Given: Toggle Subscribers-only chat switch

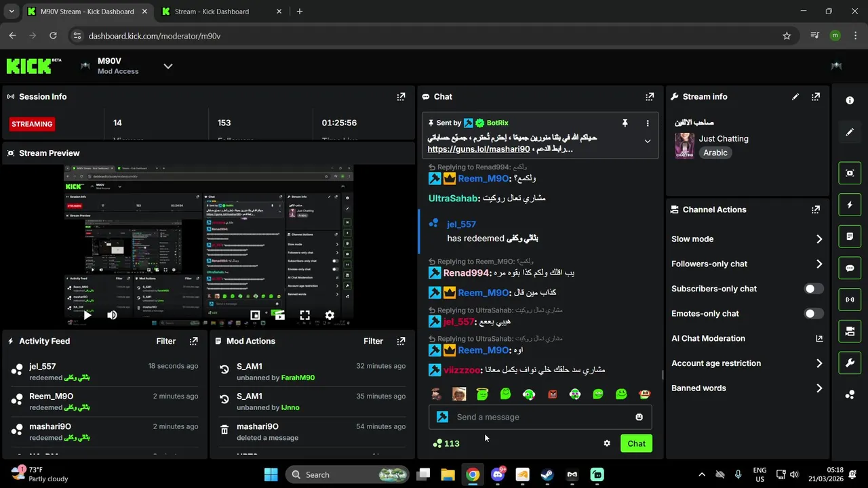Looking at the screenshot, I should (814, 289).
